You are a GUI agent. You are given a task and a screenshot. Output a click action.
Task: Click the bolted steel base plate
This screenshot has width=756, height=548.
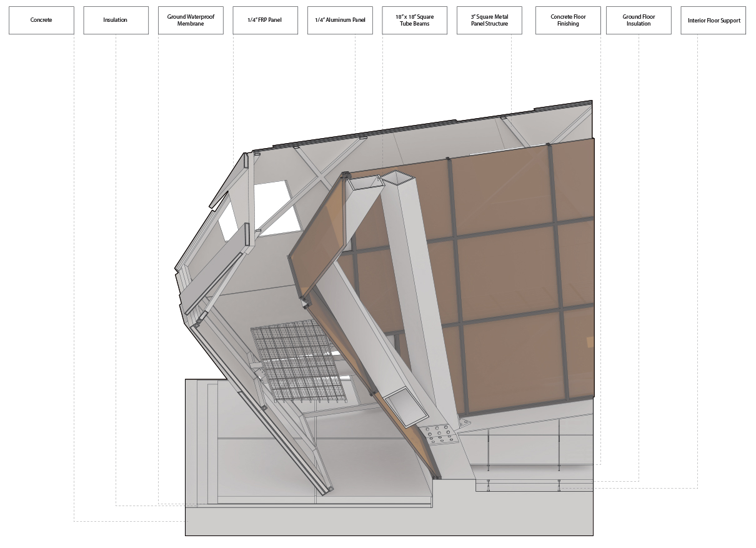[x=442, y=434]
